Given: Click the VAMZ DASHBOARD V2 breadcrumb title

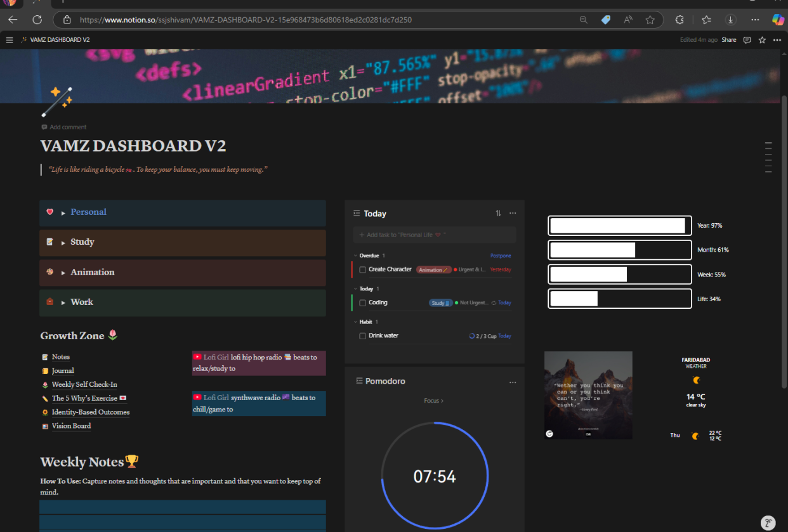Looking at the screenshot, I should point(60,40).
